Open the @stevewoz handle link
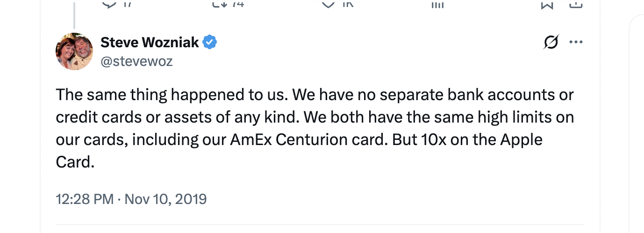The image size is (644, 233). pyautogui.click(x=136, y=61)
